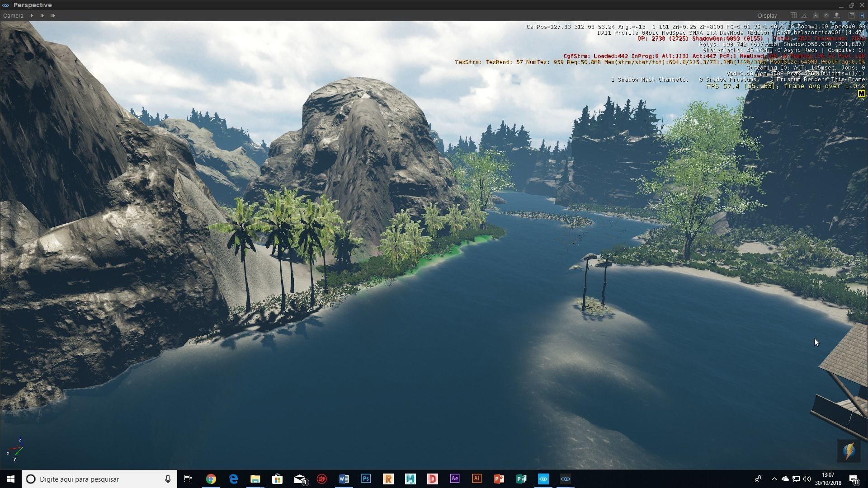The width and height of the screenshot is (868, 488).
Task: Open the viewport display options icon
Action: 852,15
